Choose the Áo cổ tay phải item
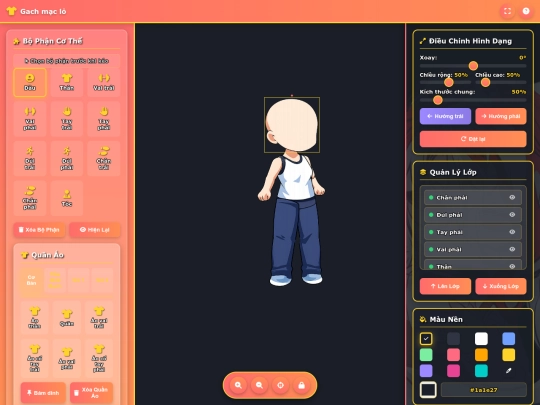540x405 pixels. 99,358
